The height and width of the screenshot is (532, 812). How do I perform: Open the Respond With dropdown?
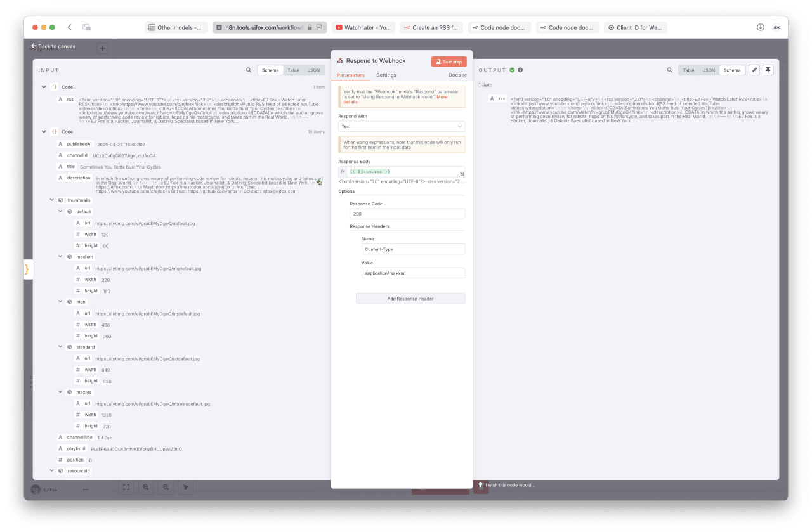point(402,126)
